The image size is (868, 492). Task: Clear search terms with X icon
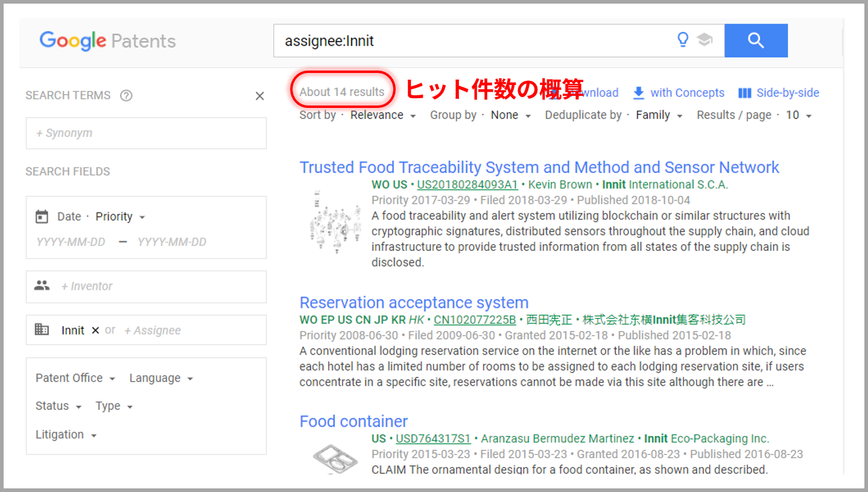tap(260, 96)
